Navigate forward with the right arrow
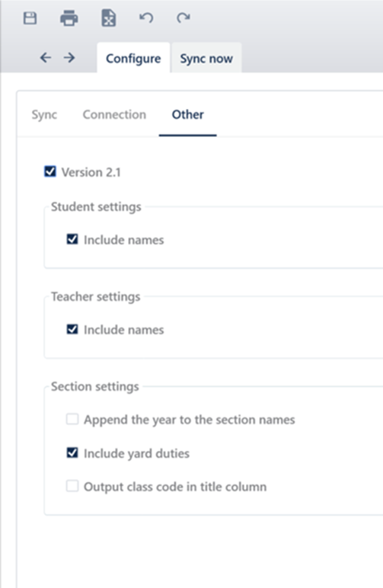The width and height of the screenshot is (383, 588). (x=69, y=57)
